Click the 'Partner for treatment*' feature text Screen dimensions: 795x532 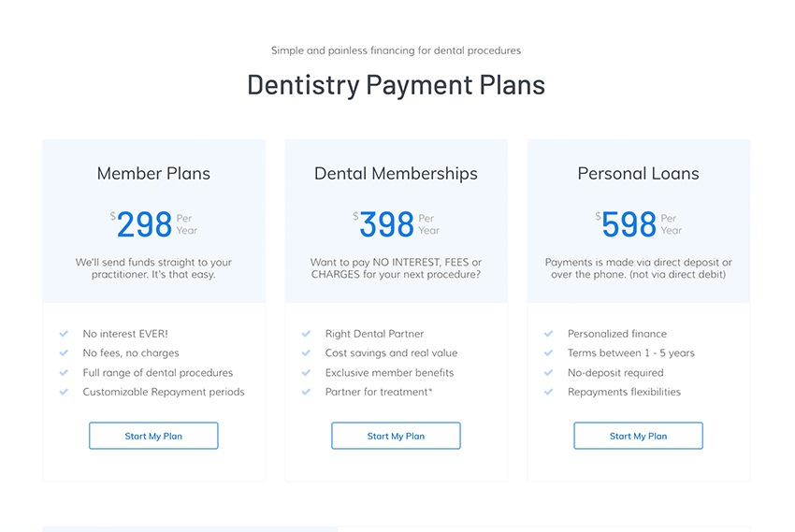tap(379, 393)
